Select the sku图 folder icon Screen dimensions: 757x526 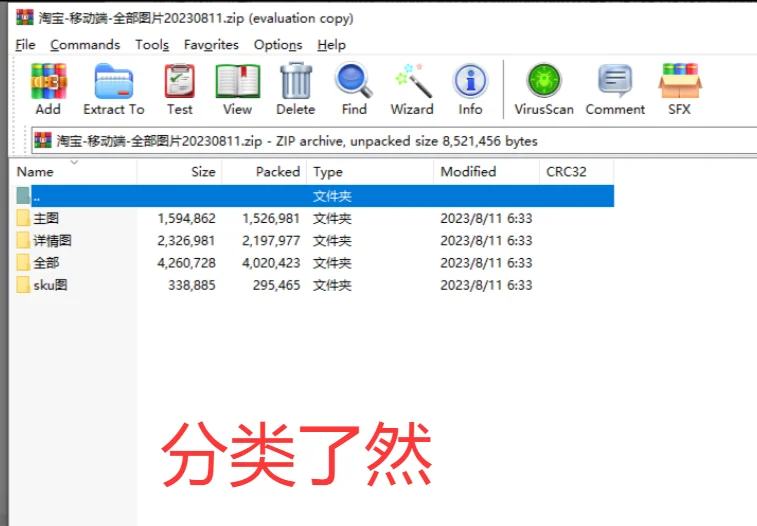tap(23, 285)
